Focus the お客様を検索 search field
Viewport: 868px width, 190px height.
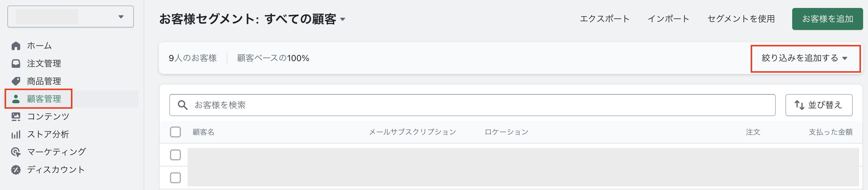tap(472, 105)
